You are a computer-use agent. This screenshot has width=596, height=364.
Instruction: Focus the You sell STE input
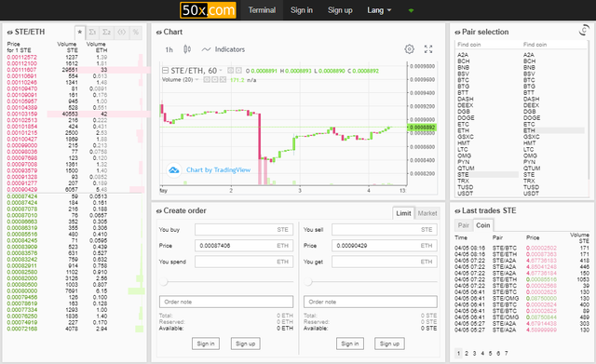(x=385, y=230)
